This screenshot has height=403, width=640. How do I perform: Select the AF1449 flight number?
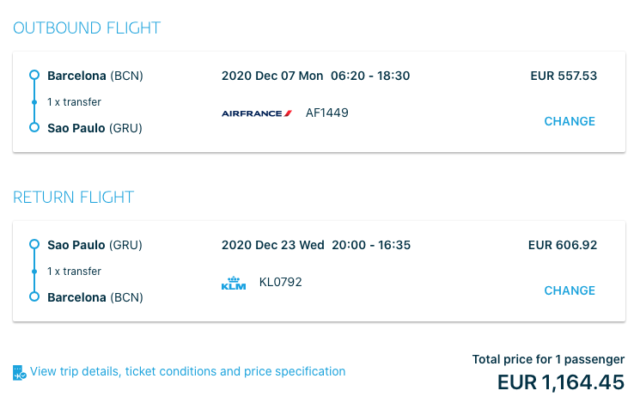pyautogui.click(x=327, y=113)
